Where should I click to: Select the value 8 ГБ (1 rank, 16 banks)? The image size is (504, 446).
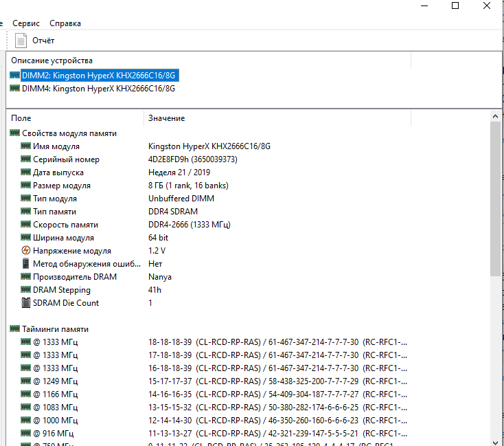coord(188,186)
